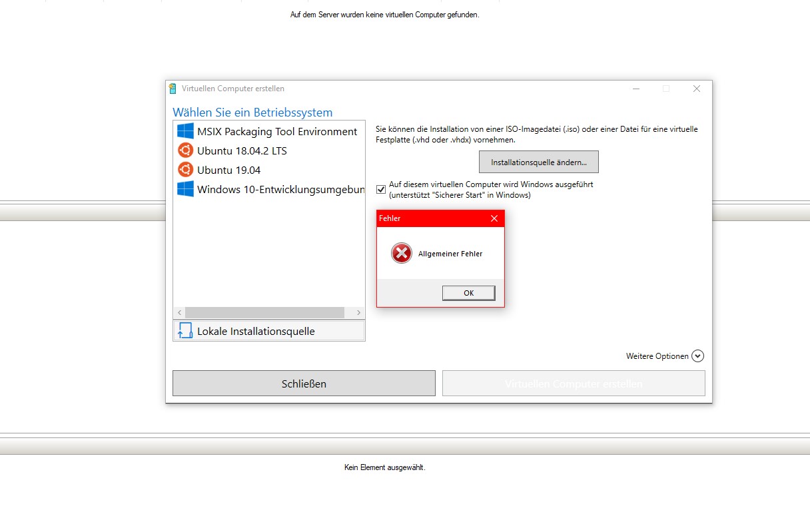Minimize the Virtuellen Computer erstellen window

coord(636,89)
